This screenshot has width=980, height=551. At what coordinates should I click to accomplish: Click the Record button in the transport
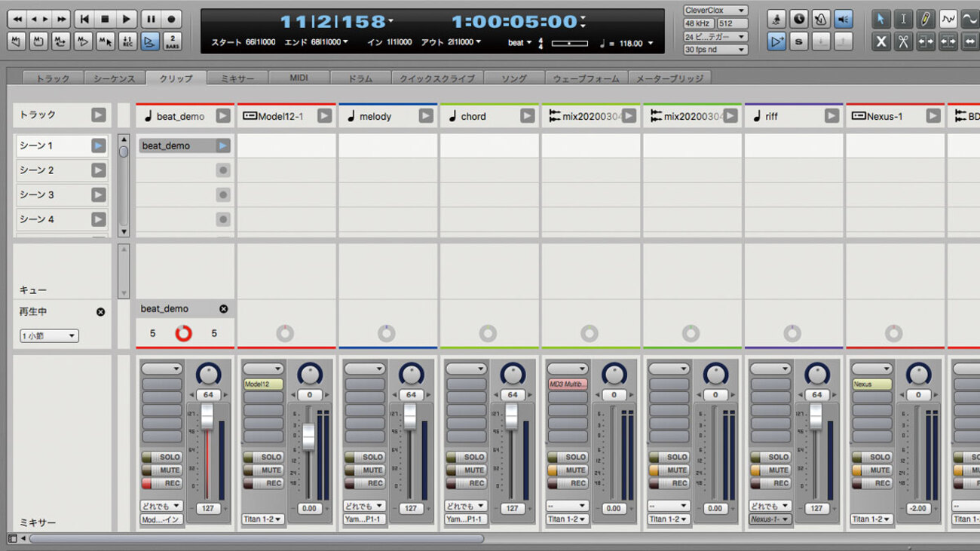[x=173, y=19]
